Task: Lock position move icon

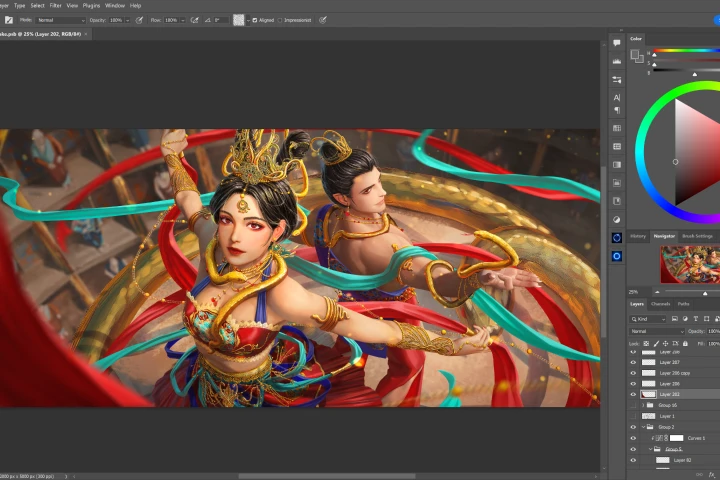Action: [x=665, y=344]
